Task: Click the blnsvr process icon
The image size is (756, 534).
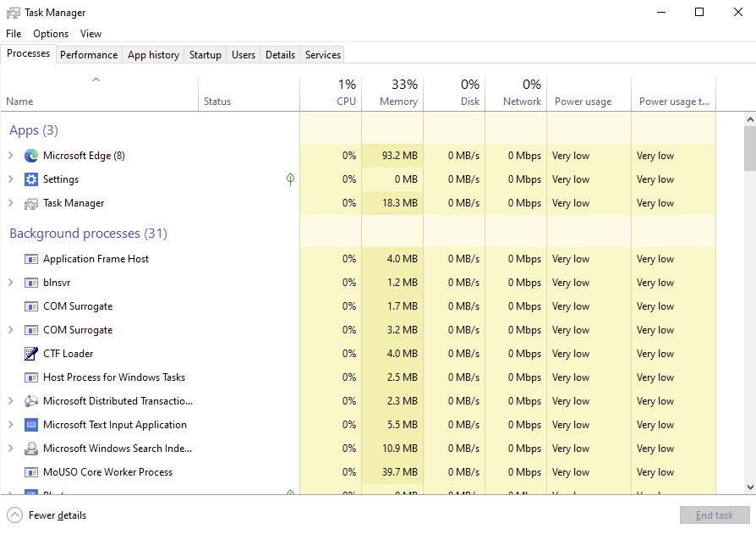Action: 30,283
